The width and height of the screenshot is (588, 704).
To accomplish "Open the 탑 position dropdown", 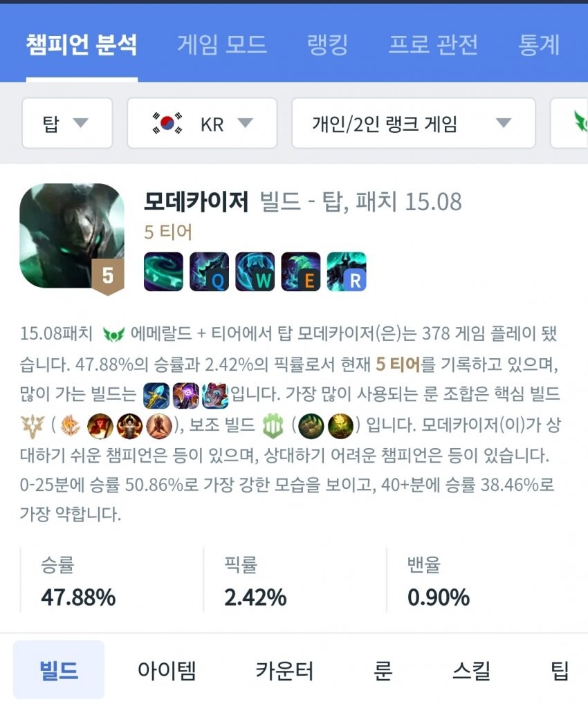I will point(67,123).
